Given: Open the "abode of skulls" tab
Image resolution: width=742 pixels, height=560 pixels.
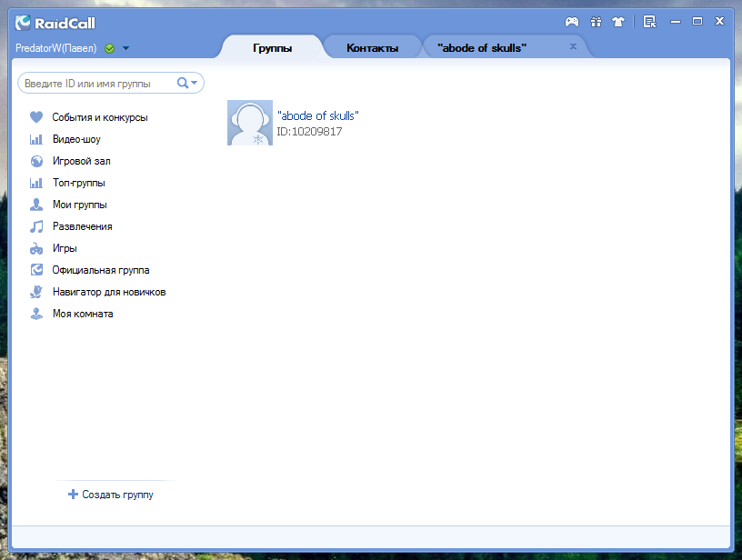Looking at the screenshot, I should coord(482,48).
